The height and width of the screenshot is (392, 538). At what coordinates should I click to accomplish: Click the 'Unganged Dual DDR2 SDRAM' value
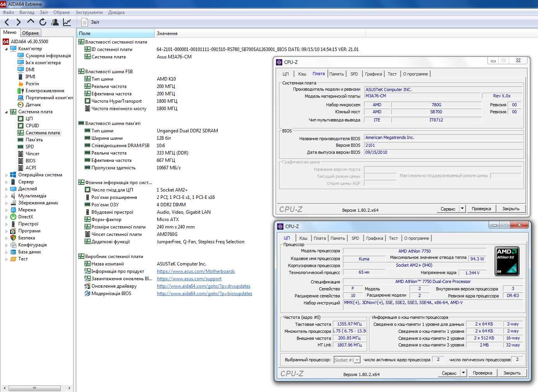[187, 130]
